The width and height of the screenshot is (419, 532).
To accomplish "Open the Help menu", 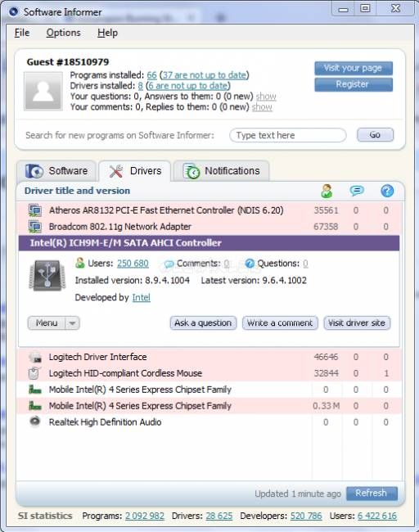I will 107,33.
